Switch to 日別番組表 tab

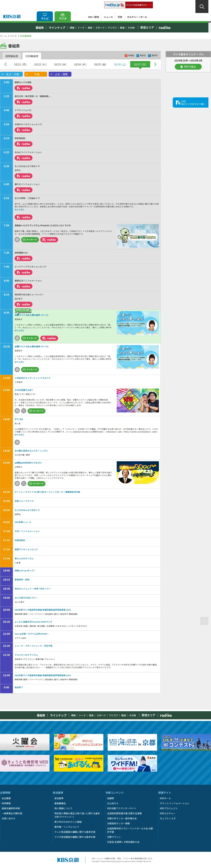tap(32, 56)
